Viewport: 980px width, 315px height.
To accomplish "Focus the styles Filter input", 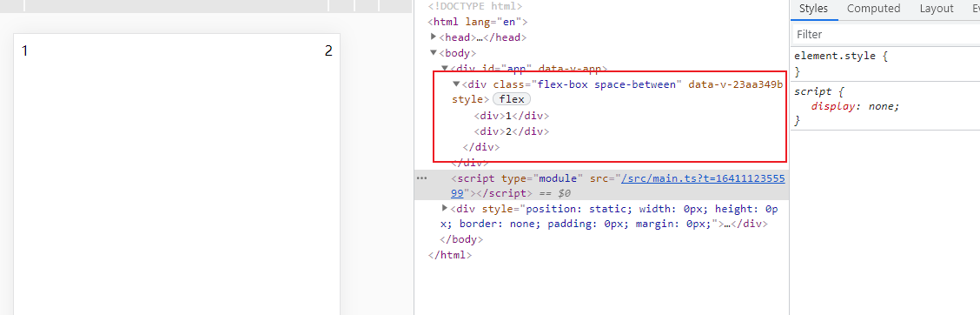I will (x=885, y=35).
